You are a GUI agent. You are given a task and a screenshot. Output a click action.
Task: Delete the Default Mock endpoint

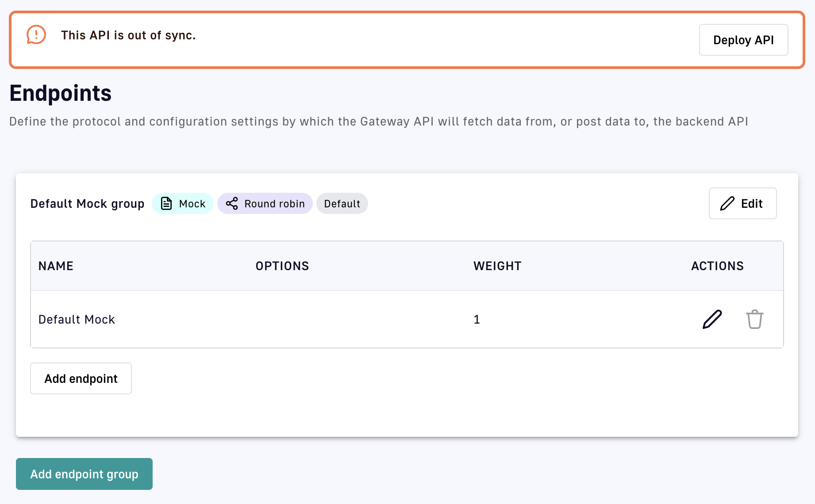pos(754,319)
